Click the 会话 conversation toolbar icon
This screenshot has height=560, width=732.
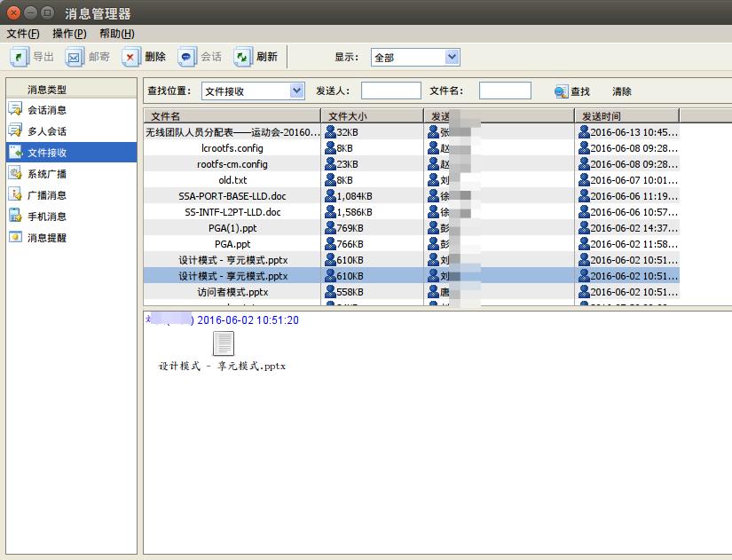186,57
